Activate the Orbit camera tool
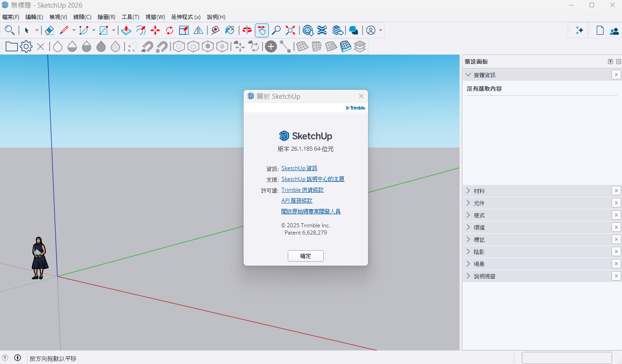The height and width of the screenshot is (364, 622). coord(247,30)
